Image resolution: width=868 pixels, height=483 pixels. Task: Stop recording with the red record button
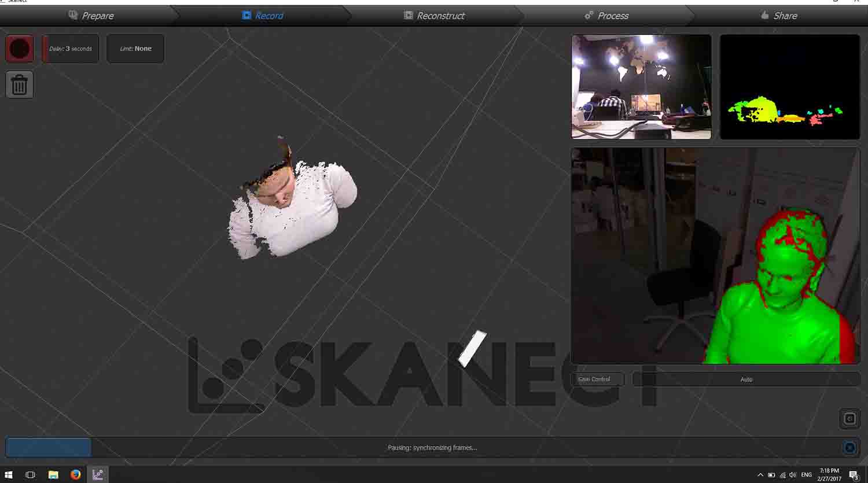coord(20,49)
